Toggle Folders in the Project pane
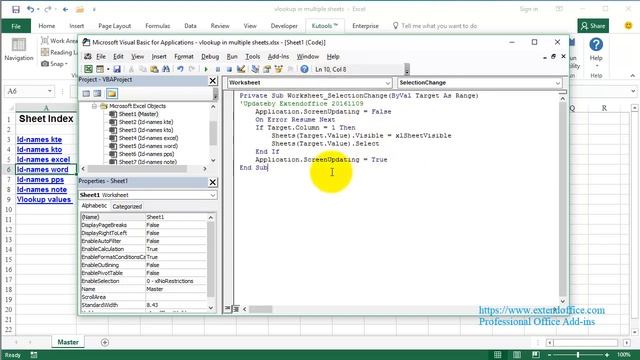The height and width of the screenshot is (360, 640). pos(112,93)
